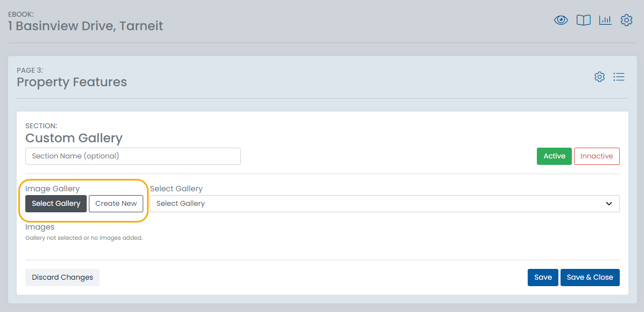Click the Save button
The width and height of the screenshot is (644, 312).
543,278
